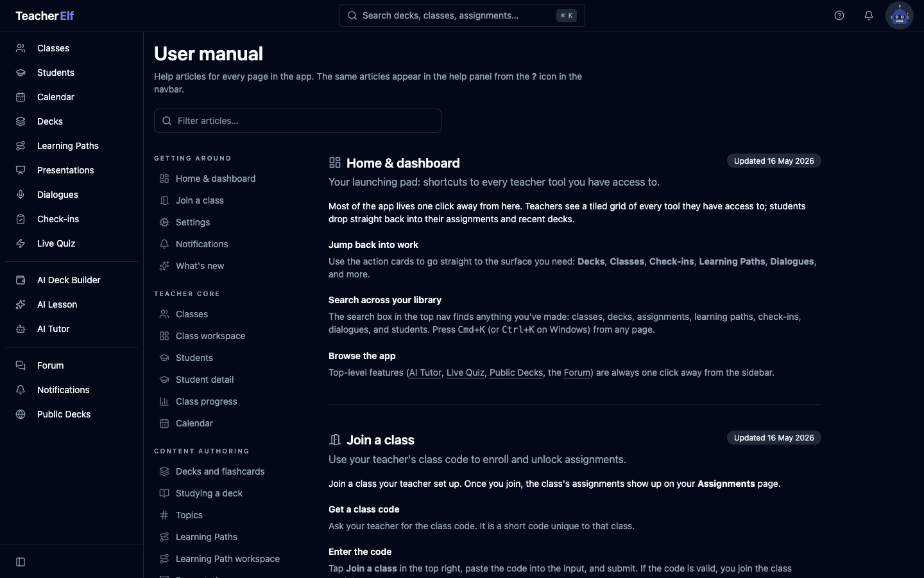Click the AI Lesson sparkle icon
924x578 pixels.
coord(21,304)
